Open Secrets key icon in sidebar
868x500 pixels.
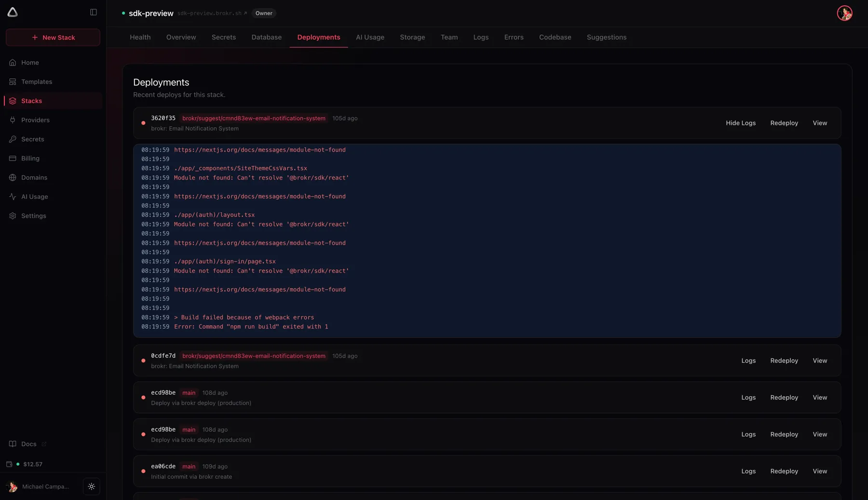[x=13, y=139]
